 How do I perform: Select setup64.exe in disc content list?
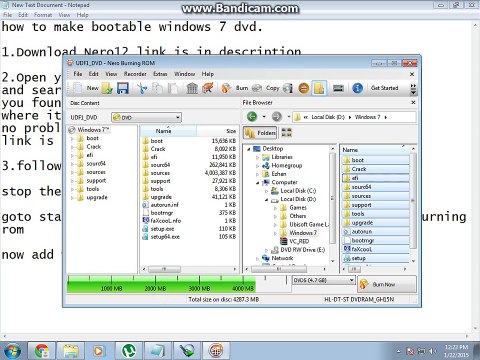[x=165, y=237]
